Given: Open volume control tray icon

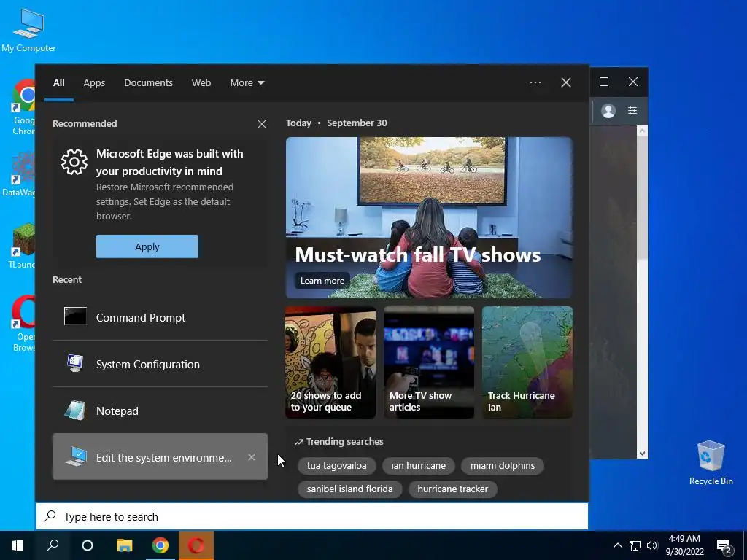Looking at the screenshot, I should (652, 545).
